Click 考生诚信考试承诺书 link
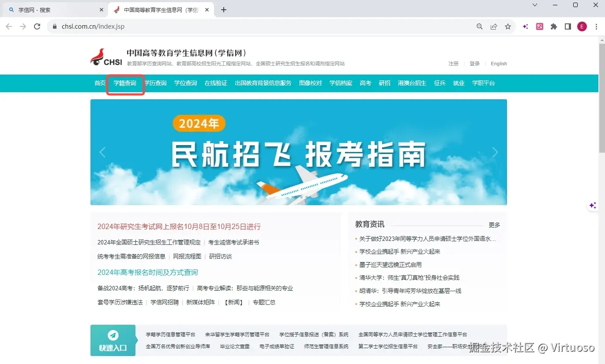This screenshot has width=605, height=364. pos(233,243)
